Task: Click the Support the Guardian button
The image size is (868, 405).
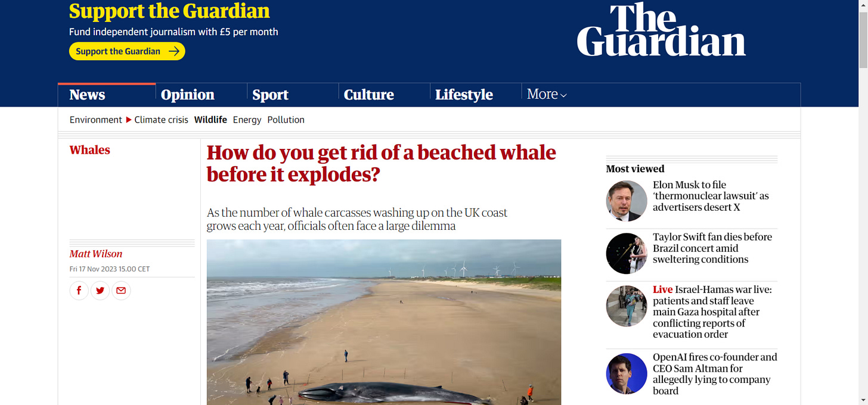Action: tap(127, 51)
